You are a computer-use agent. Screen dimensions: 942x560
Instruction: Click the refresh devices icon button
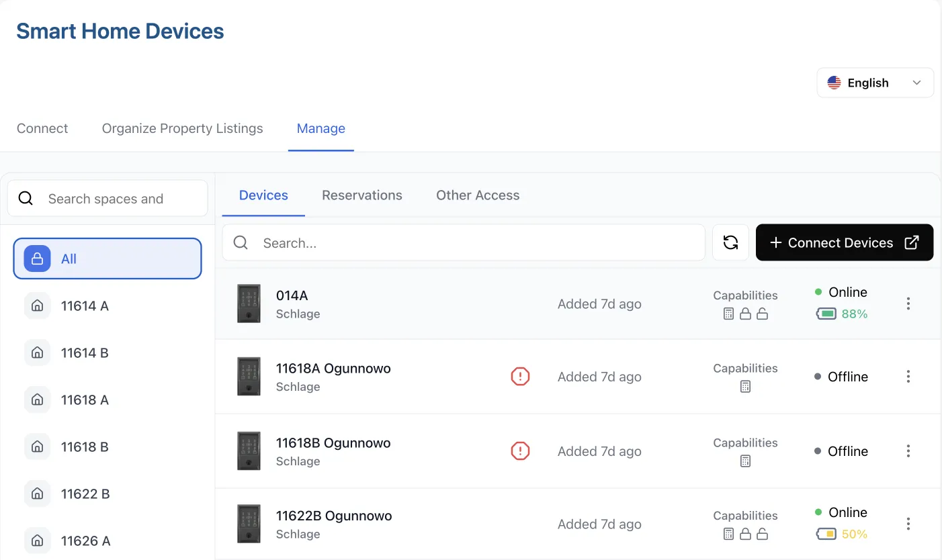730,242
